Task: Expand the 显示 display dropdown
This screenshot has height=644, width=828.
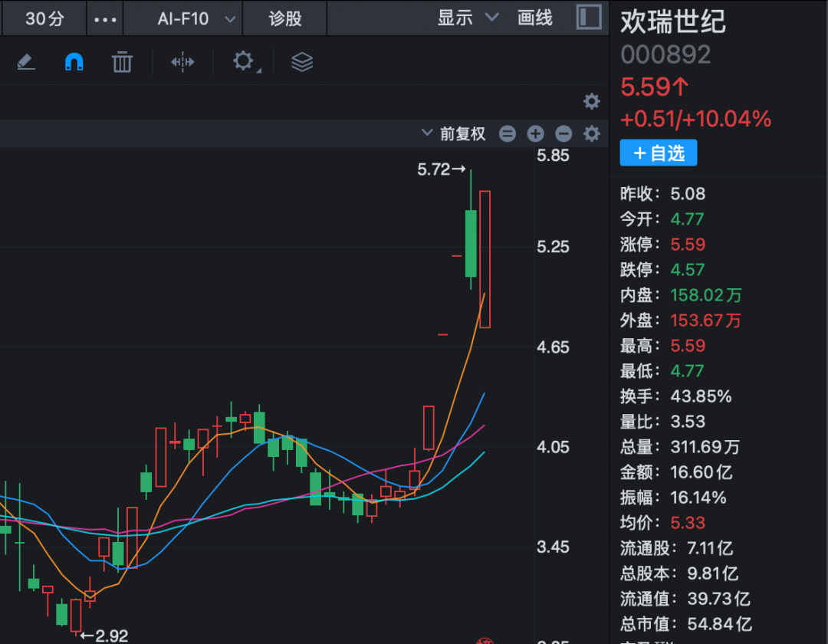Action: click(468, 18)
